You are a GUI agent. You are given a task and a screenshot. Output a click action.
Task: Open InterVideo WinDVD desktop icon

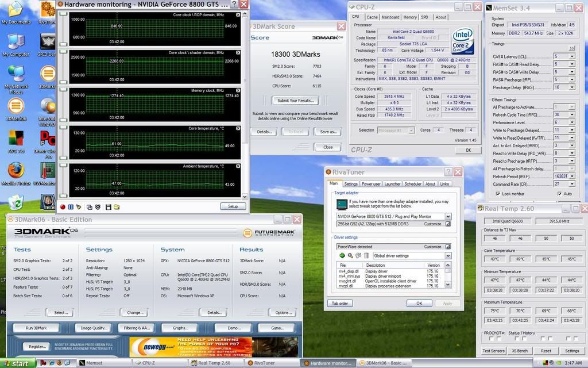tap(48, 112)
